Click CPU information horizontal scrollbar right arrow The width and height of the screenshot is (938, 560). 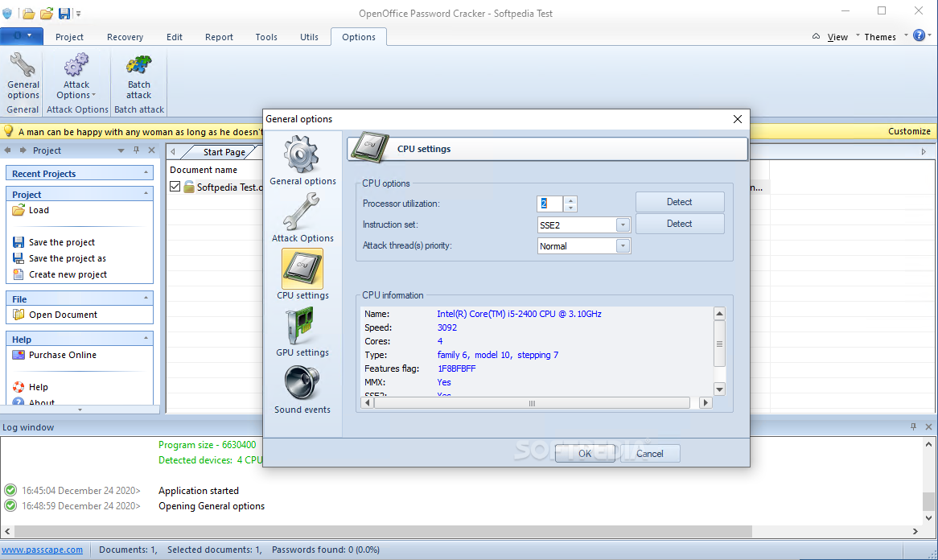706,402
